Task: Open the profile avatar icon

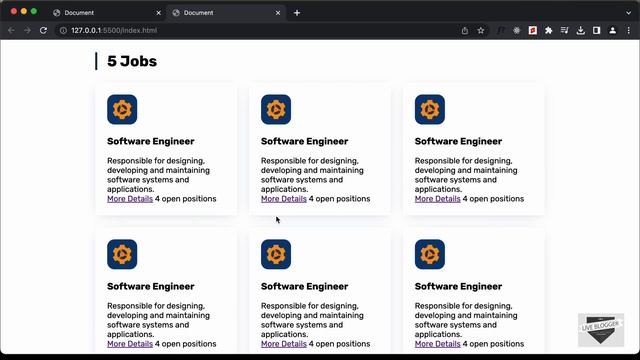Action: point(613,31)
